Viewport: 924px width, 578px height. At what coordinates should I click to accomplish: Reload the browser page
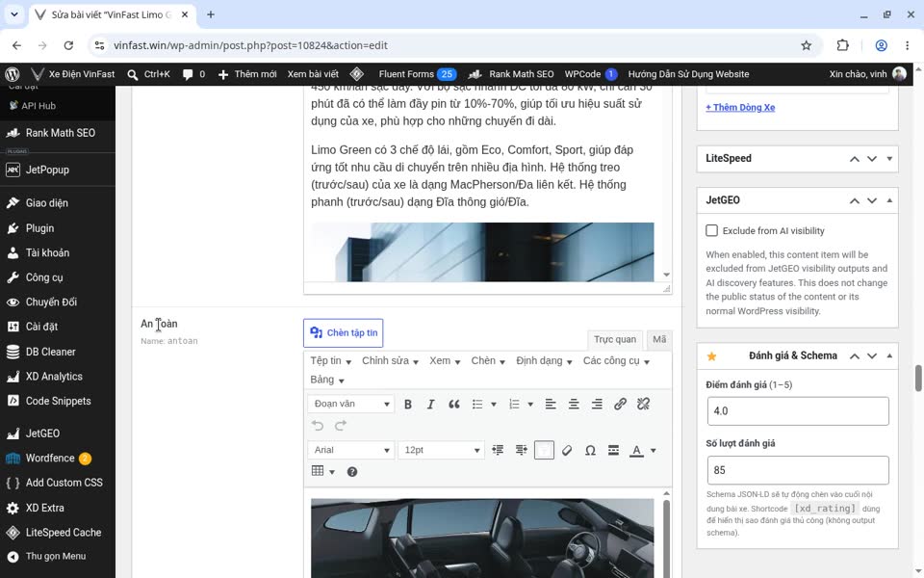(68, 45)
